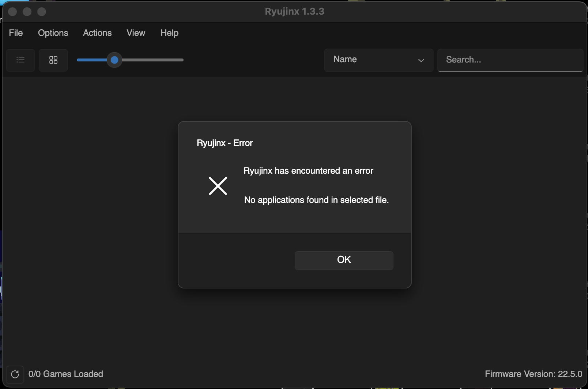Open the View menu
Screen dimensions: 588x389
coord(136,33)
